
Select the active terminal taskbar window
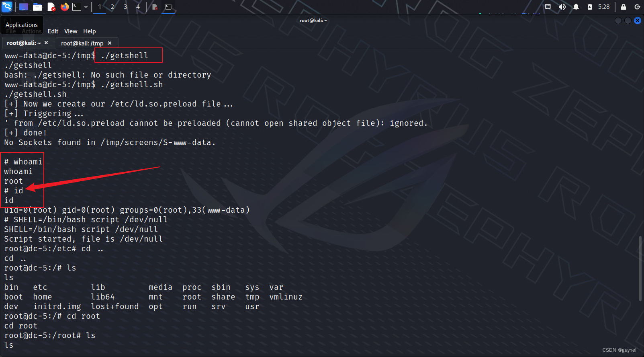coord(168,7)
